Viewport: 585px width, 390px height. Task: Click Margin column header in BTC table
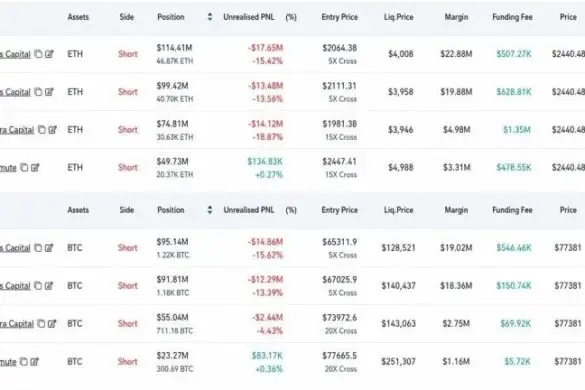click(x=456, y=210)
